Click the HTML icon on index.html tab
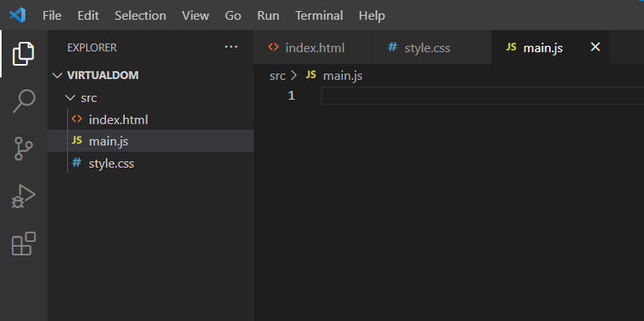 pyautogui.click(x=273, y=47)
